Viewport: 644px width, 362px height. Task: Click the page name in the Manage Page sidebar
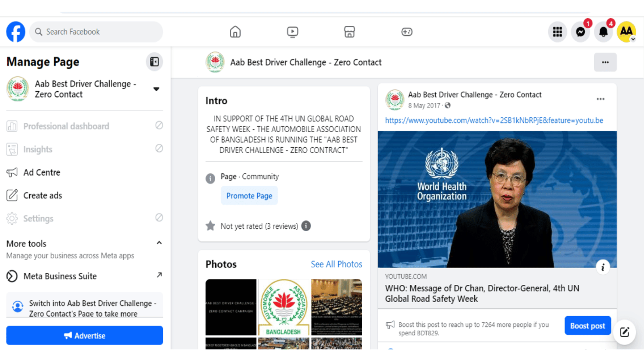(x=85, y=89)
